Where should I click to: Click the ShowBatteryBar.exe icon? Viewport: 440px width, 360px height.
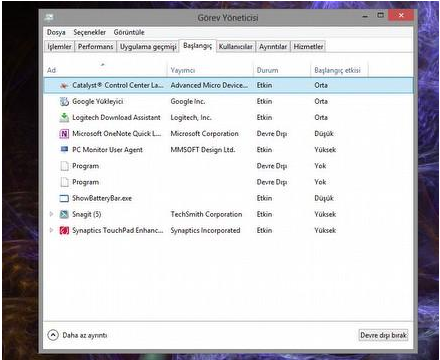[x=64, y=198]
